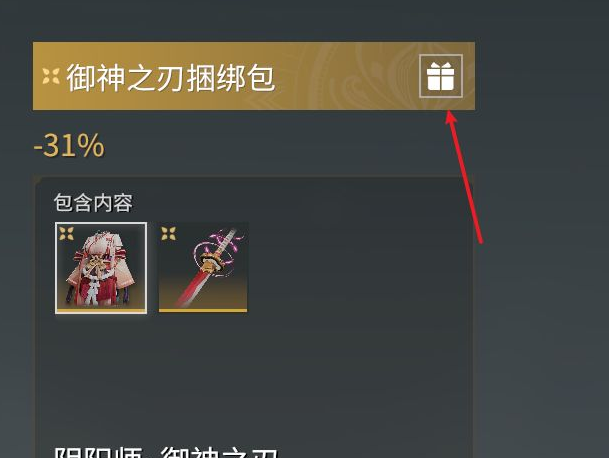Click the rarity emblem on the katana thumbnail
This screenshot has width=609, height=458.
pos(169,233)
